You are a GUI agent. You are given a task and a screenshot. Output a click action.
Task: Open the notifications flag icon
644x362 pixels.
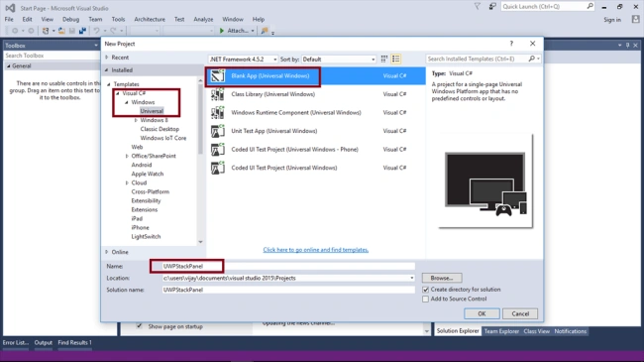(x=477, y=6)
